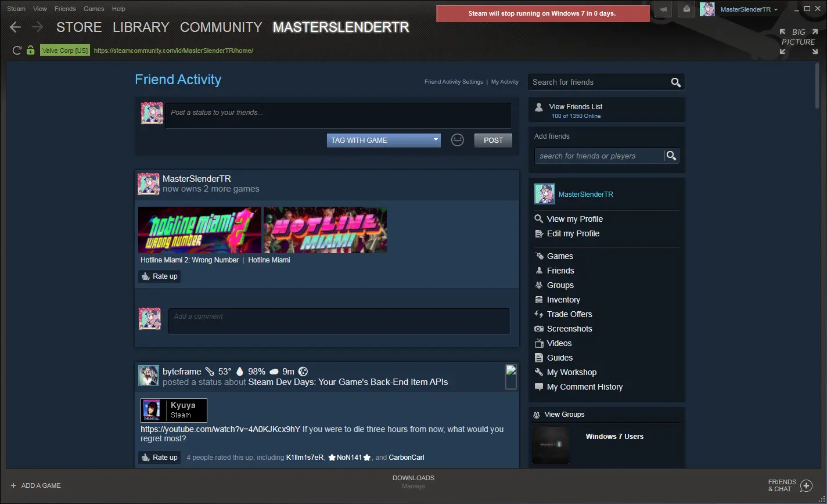This screenshot has width=827, height=504.
Task: Open the envelope inbox notifications icon
Action: tap(686, 9)
